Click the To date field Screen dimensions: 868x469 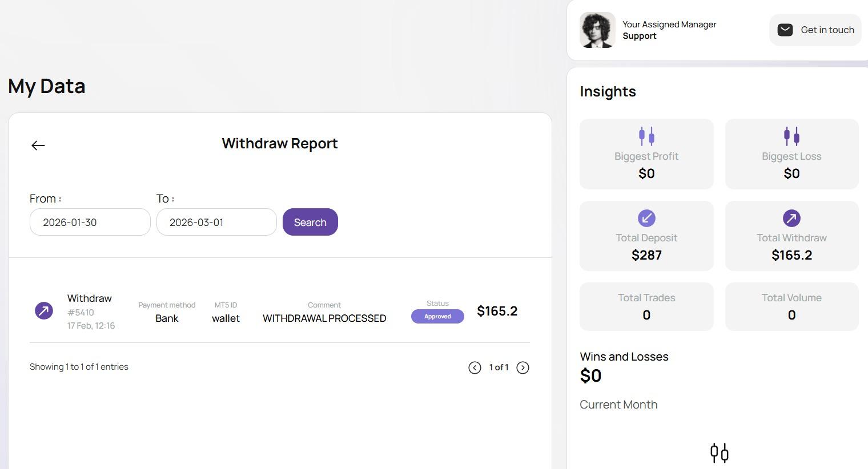click(216, 222)
